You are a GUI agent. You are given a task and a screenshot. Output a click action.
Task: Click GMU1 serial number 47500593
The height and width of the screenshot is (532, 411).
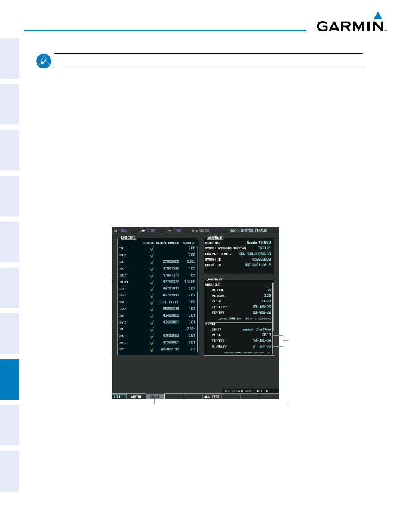tap(171, 336)
